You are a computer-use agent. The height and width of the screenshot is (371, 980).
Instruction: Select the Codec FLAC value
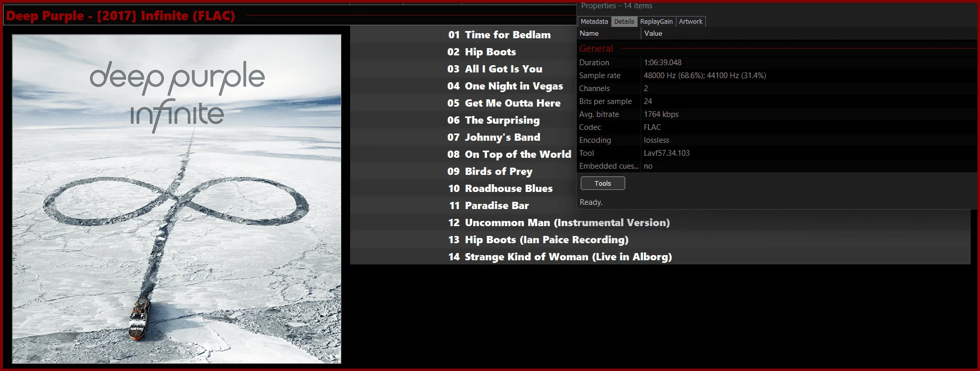[652, 127]
